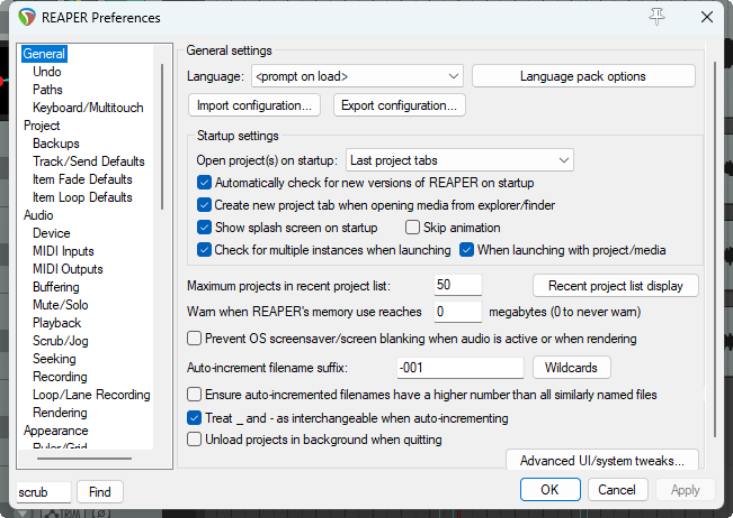This screenshot has width=733, height=518.
Task: Open the Rendering preferences page
Action: coord(60,412)
